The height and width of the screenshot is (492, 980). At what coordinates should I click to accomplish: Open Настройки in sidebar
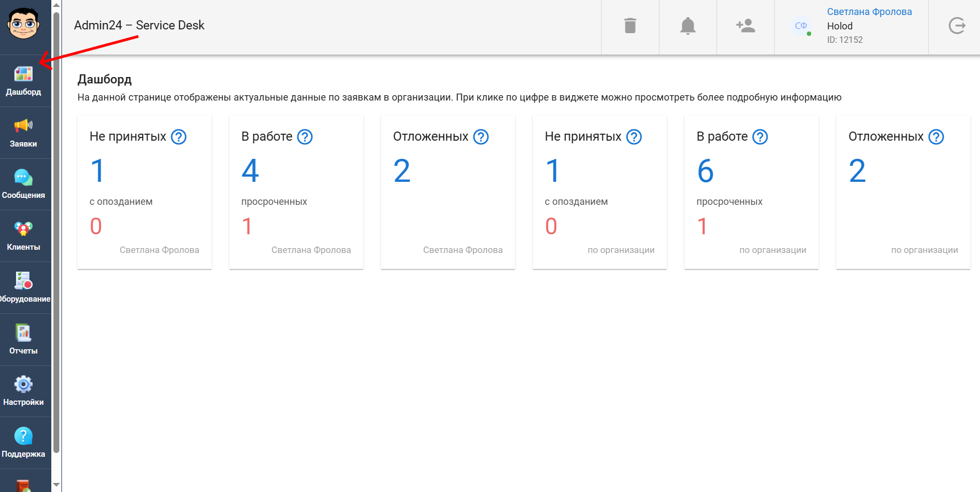pyautogui.click(x=24, y=391)
